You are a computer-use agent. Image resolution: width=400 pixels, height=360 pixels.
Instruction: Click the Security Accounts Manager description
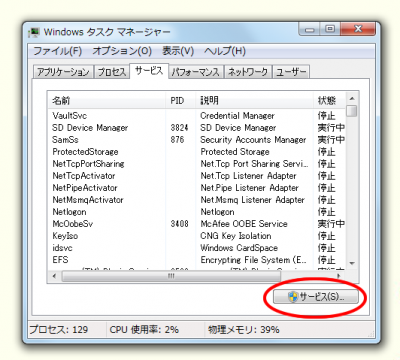pyautogui.click(x=253, y=140)
